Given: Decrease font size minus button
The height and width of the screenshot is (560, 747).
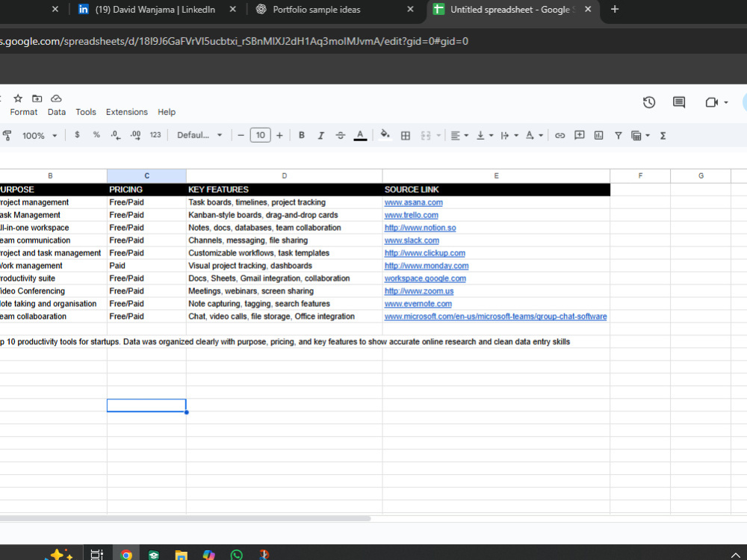Looking at the screenshot, I should [x=241, y=136].
